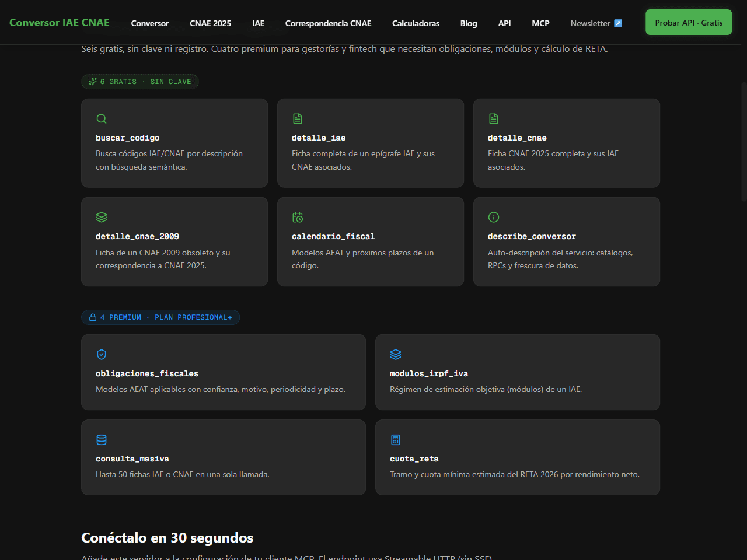
Task: Click the 6 GRATIS · SIN CLAVE badge text
Action: point(146,82)
